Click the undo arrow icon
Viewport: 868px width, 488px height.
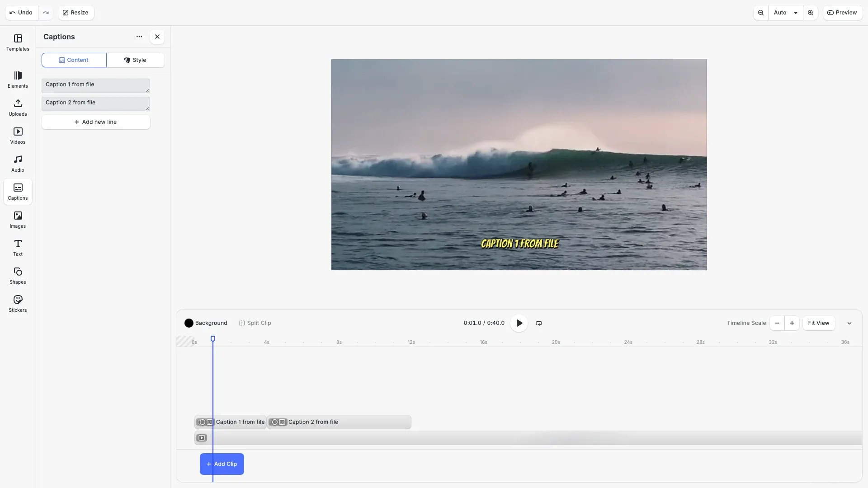tap(12, 12)
